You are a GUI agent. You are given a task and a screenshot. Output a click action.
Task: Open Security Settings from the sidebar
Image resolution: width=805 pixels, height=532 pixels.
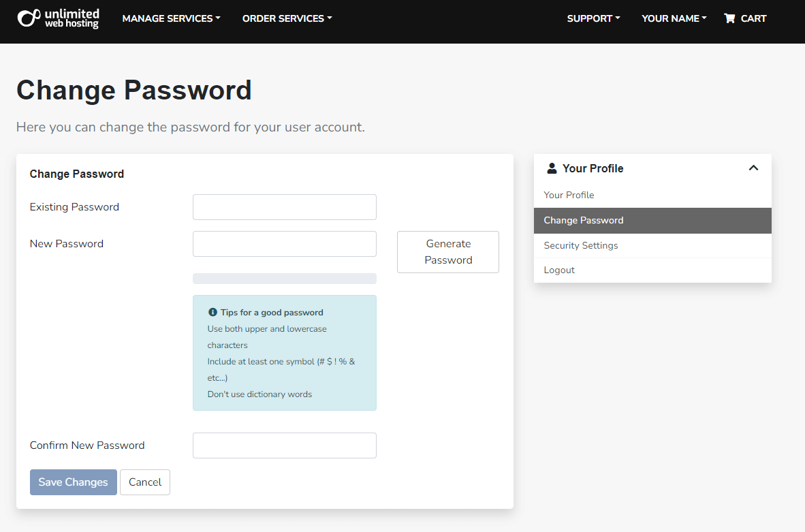point(652,245)
